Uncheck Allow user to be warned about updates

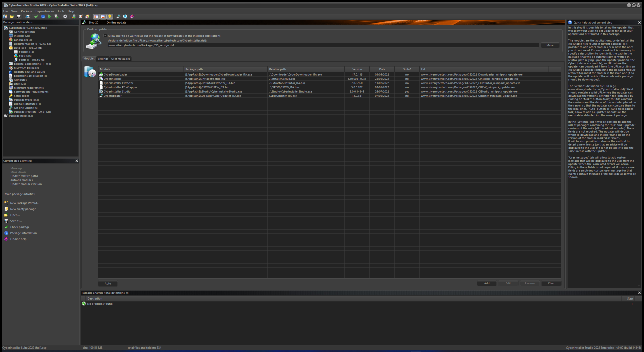coord(105,36)
